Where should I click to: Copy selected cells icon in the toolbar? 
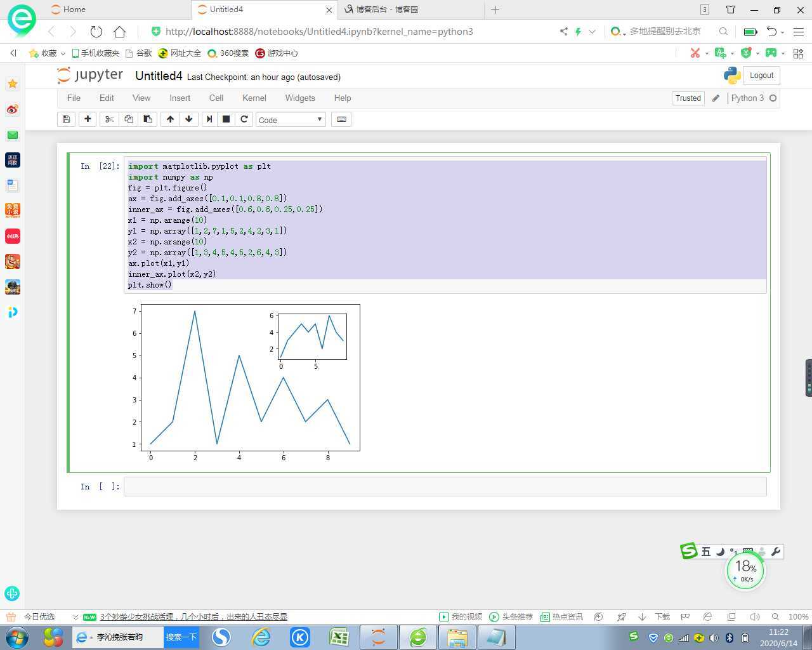129,119
